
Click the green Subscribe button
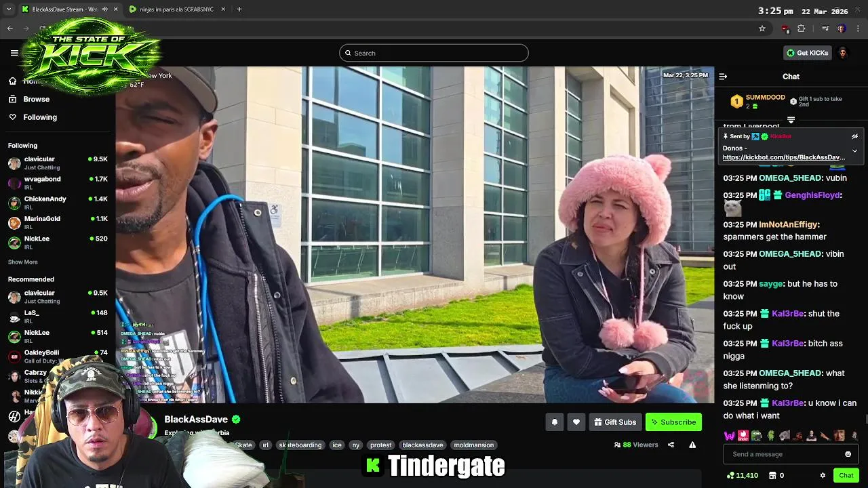coord(673,422)
